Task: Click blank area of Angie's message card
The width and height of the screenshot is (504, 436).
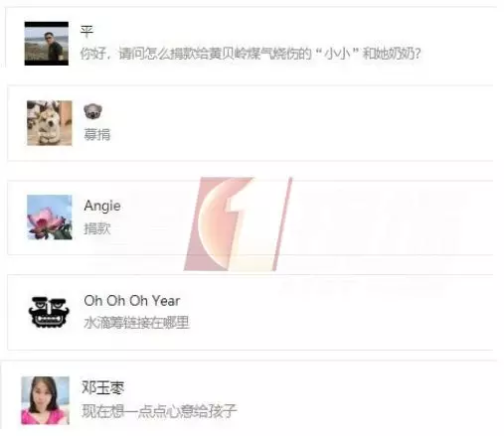Action: (x=381, y=218)
